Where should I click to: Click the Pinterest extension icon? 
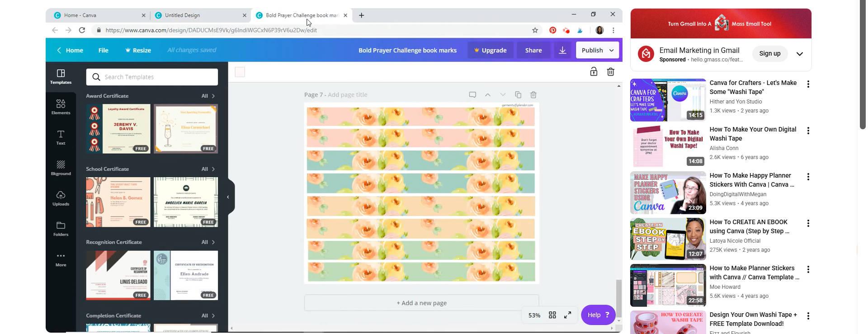point(552,30)
